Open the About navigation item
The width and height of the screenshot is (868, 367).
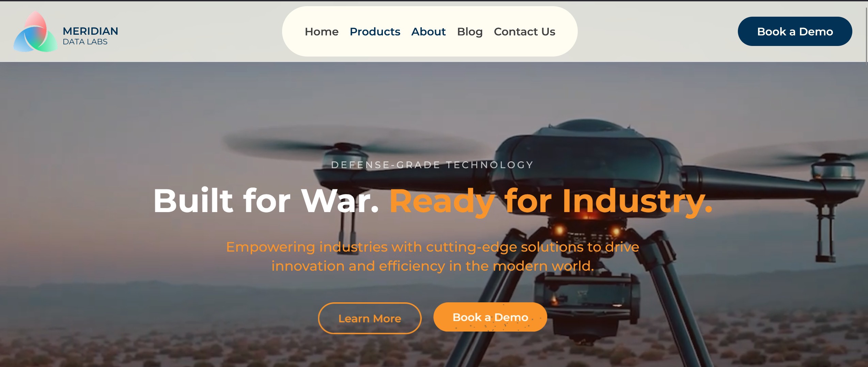click(428, 32)
